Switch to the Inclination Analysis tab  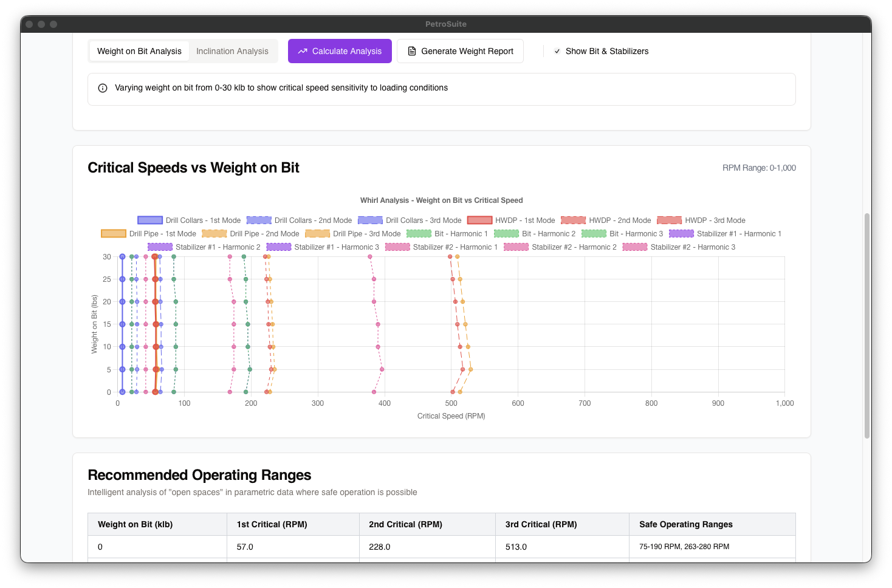233,51
